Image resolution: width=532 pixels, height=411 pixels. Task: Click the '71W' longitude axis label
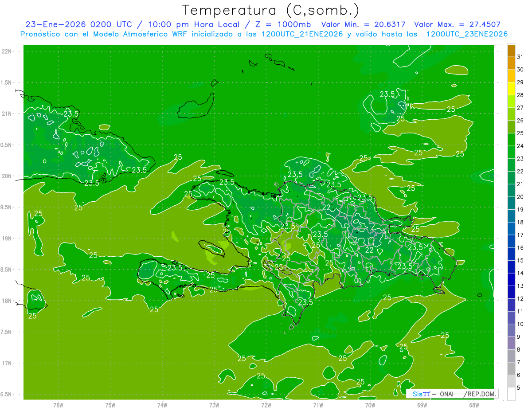coord(318,405)
